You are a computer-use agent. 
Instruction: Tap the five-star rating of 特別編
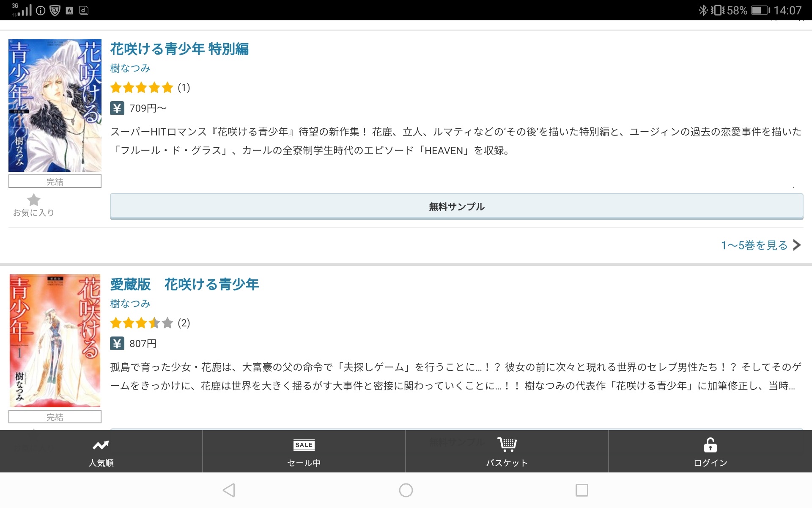pyautogui.click(x=142, y=88)
